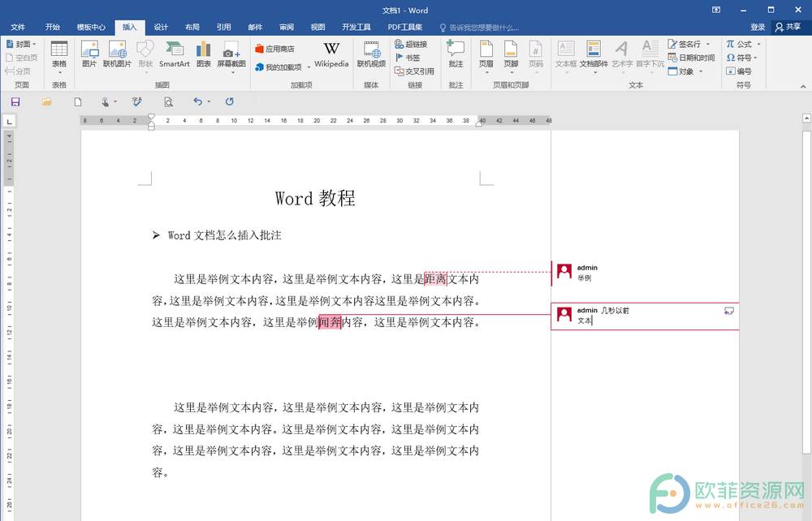Image resolution: width=812 pixels, height=521 pixels.
Task: Click inside the comment containing 文本
Action: click(645, 316)
